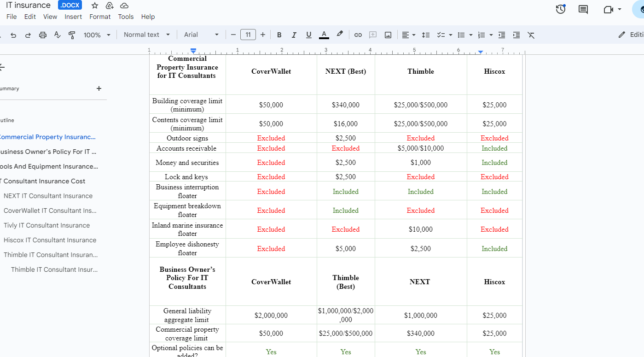Open Normal text style dropdown
644x357 pixels.
(147, 35)
